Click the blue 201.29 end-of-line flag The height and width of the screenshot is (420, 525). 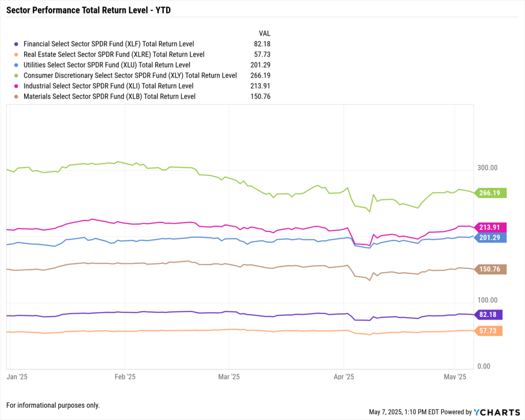pos(491,238)
